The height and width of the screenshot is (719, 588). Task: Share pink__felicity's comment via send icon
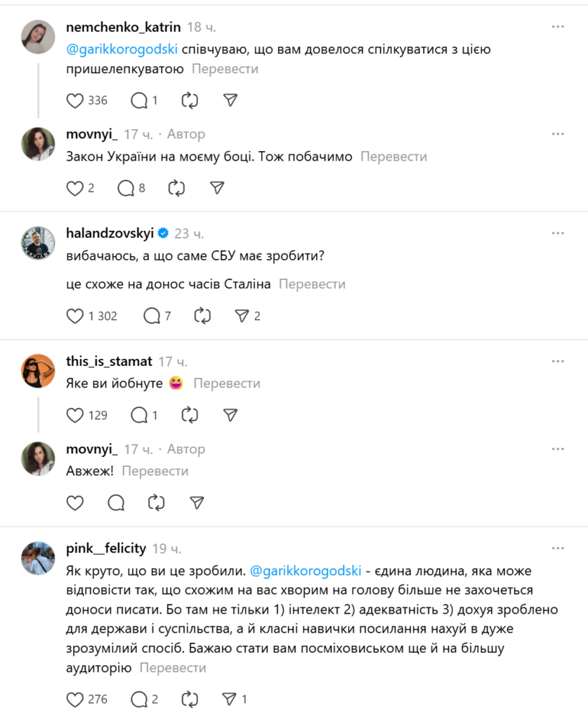point(230,699)
